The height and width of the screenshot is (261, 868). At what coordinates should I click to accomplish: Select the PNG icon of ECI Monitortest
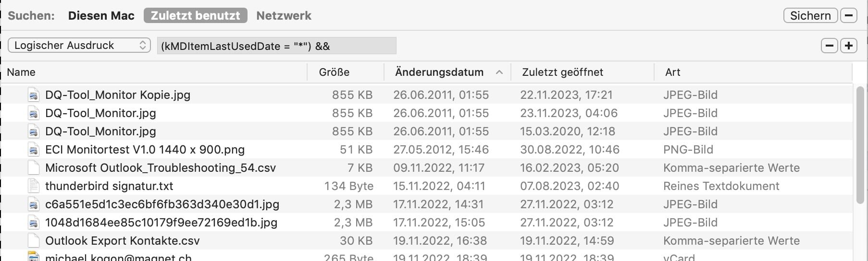[x=33, y=150]
